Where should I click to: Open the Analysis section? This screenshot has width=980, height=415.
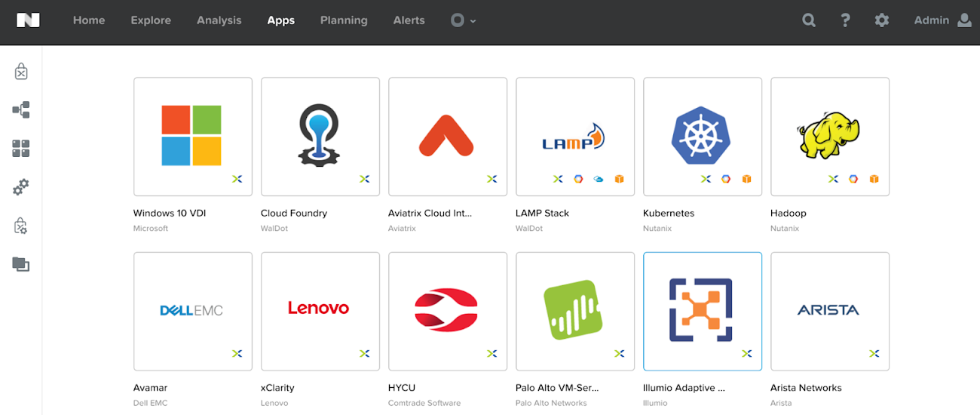tap(219, 20)
